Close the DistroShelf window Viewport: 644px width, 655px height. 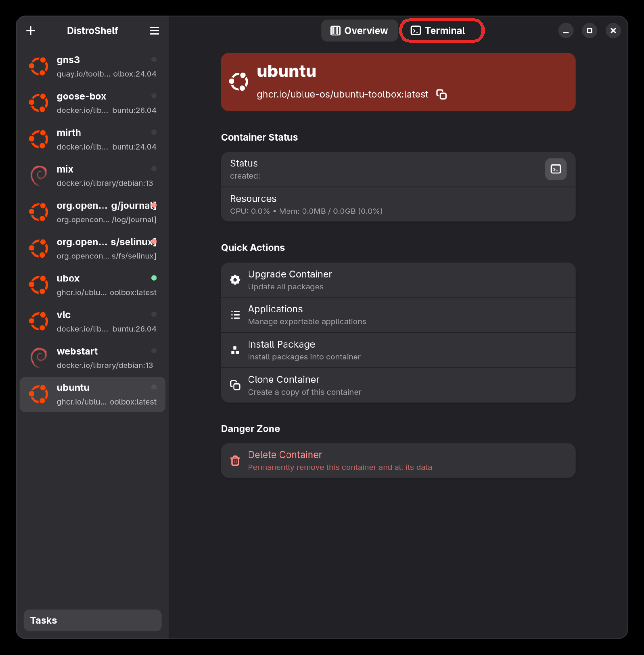613,30
